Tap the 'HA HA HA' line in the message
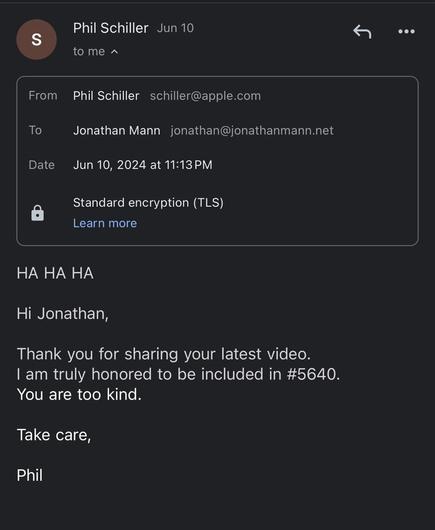 click(x=55, y=273)
